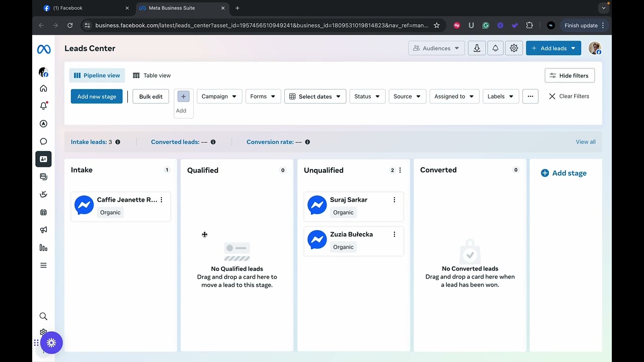Close the Facebook browser tab
644x362 pixels.
coord(127,8)
